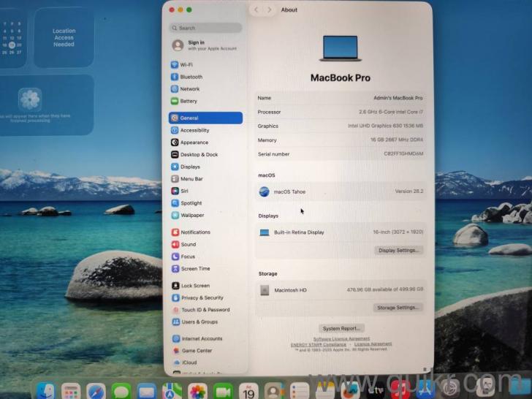Click the Storage Settings... button
The image size is (532, 399).
point(398,308)
